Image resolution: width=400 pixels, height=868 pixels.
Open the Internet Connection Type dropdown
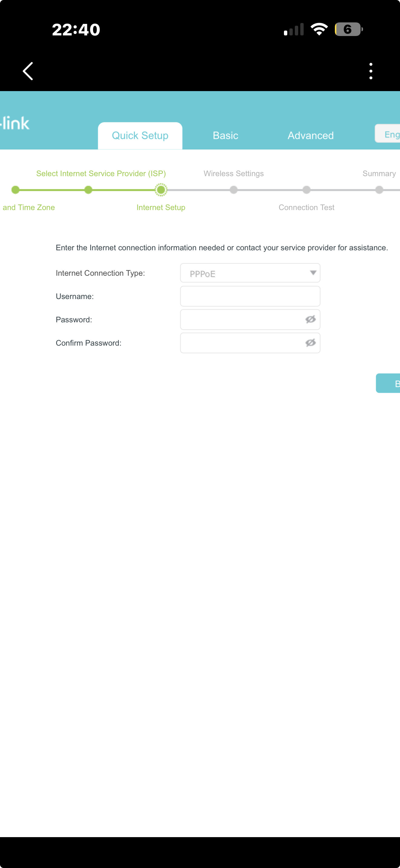250,273
